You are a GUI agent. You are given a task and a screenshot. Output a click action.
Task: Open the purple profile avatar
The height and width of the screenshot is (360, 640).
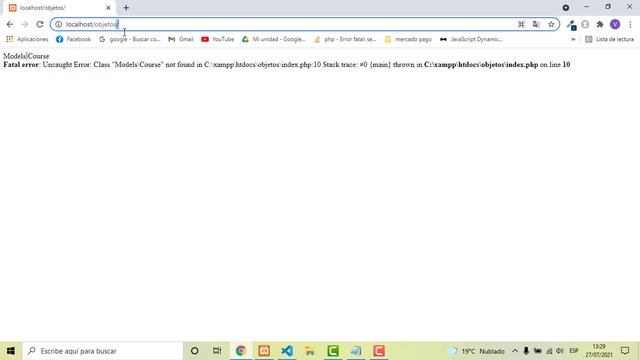click(615, 24)
